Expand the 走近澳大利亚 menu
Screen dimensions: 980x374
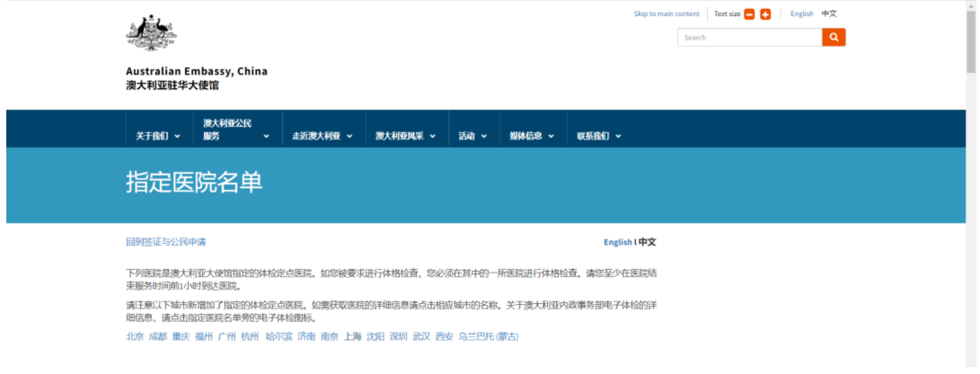pos(322,136)
